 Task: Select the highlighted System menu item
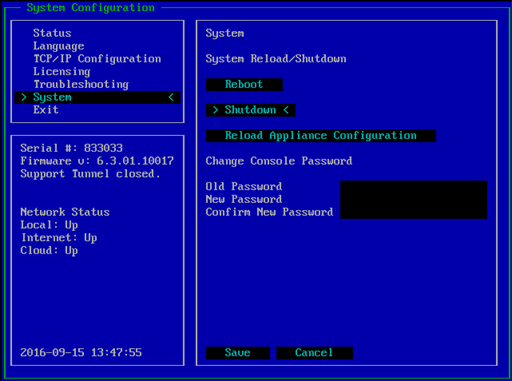click(x=97, y=97)
